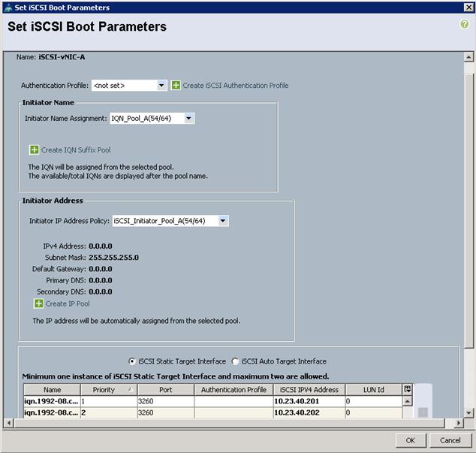Click the Create iSCSI Authentication Profile link
Screen dimensions: 476x453
coord(236,86)
